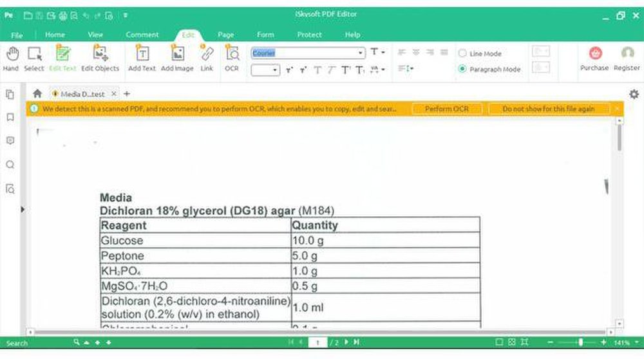Insert a Link with the Link tool

coord(207,59)
